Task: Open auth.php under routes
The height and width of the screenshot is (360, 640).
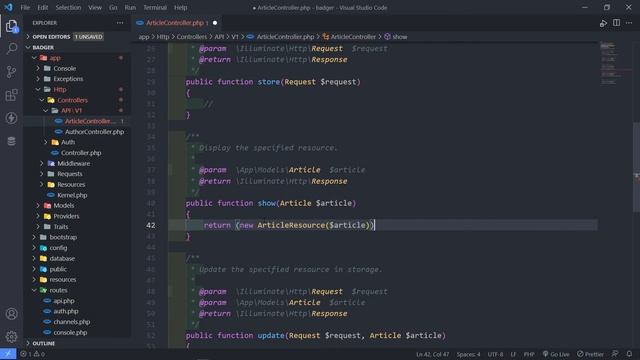Action: point(78,311)
